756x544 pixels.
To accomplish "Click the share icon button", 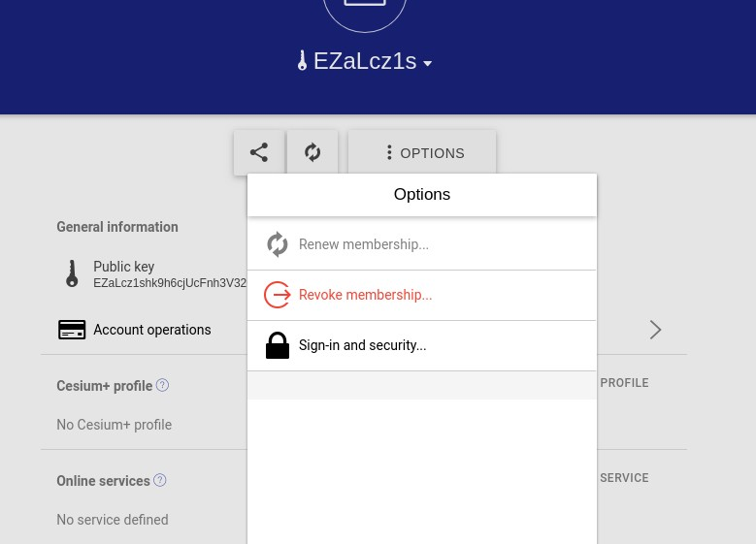I will click(259, 152).
